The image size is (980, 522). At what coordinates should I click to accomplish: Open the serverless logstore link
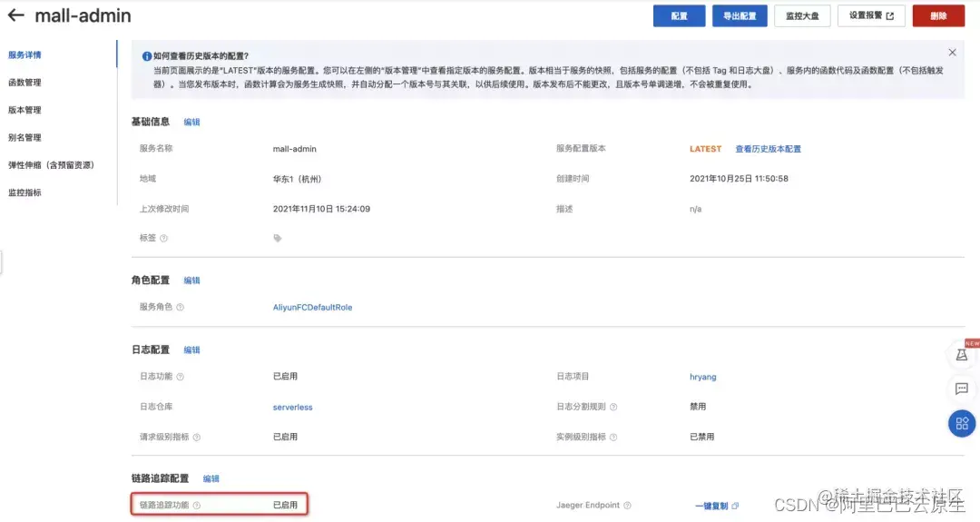coord(292,407)
